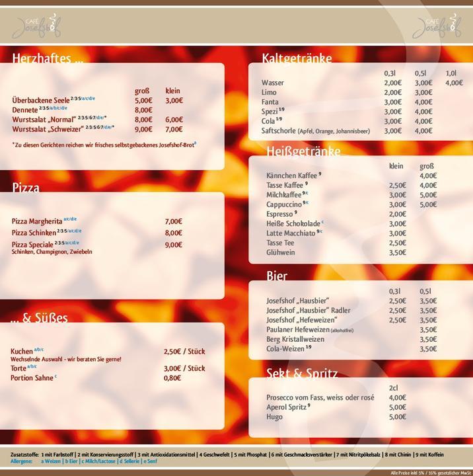This screenshot has width=473, height=476.
Task: Select the Cappuccino menu entry
Action: 284,205
